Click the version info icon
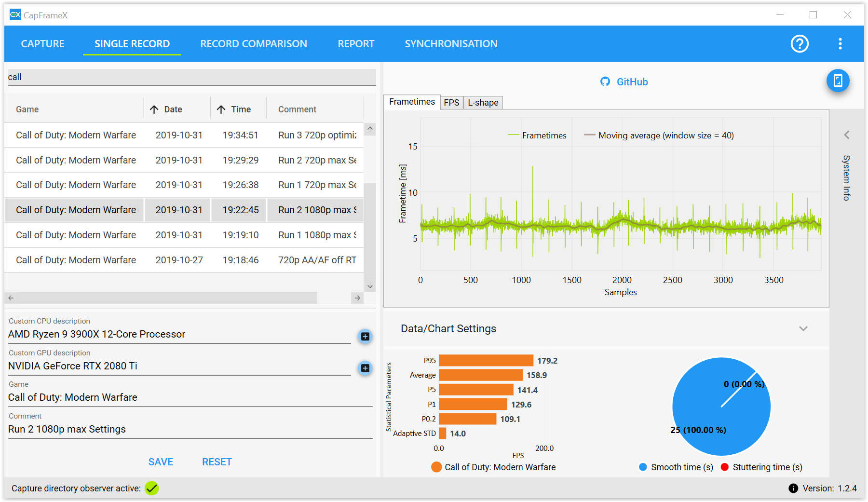Viewport: 868px width, 502px height. (793, 488)
